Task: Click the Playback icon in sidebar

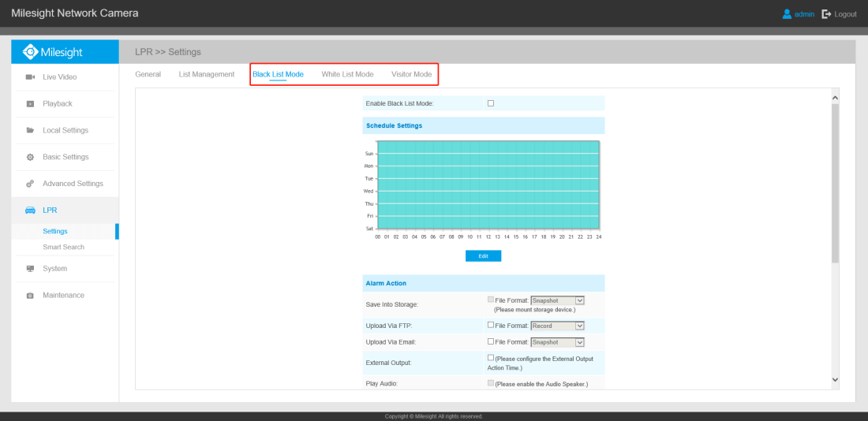Action: click(30, 104)
